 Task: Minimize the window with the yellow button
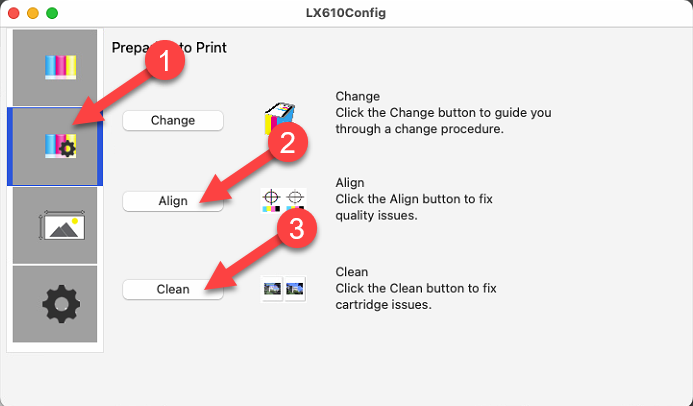point(33,13)
